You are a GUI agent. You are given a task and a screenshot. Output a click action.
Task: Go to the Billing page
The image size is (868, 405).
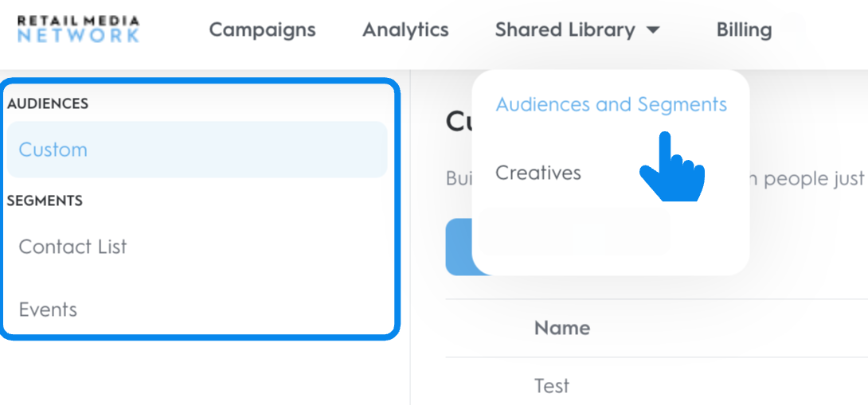744,30
